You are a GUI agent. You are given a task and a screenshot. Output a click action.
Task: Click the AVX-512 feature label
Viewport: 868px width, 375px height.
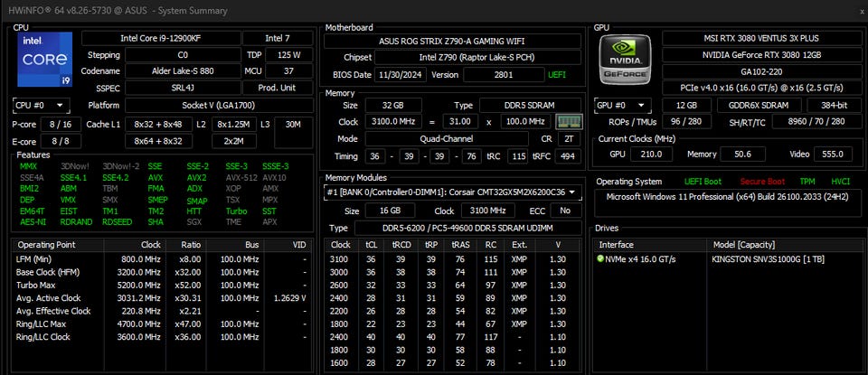click(x=241, y=177)
